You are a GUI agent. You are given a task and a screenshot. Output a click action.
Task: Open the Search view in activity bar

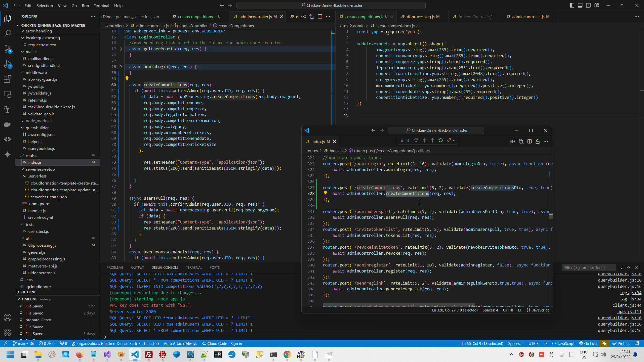[x=8, y=33]
